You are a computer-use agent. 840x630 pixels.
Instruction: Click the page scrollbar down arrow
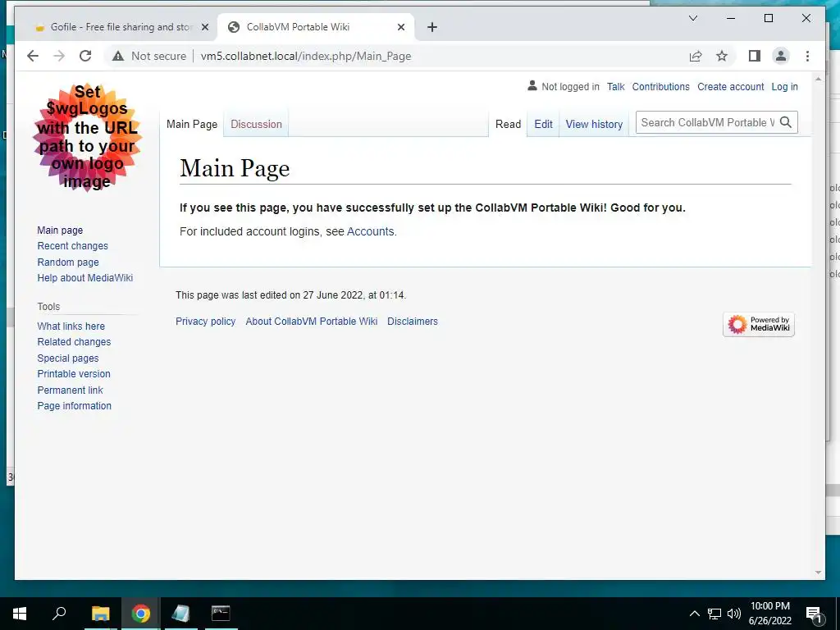coord(818,573)
